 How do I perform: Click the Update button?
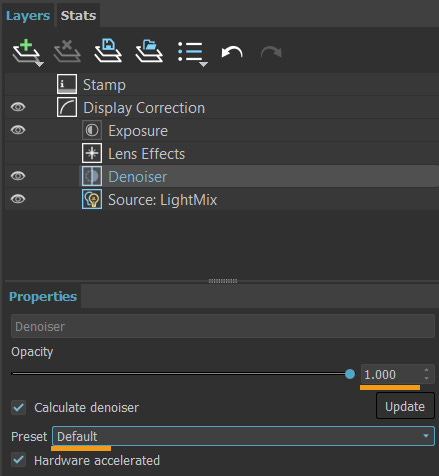coord(405,406)
